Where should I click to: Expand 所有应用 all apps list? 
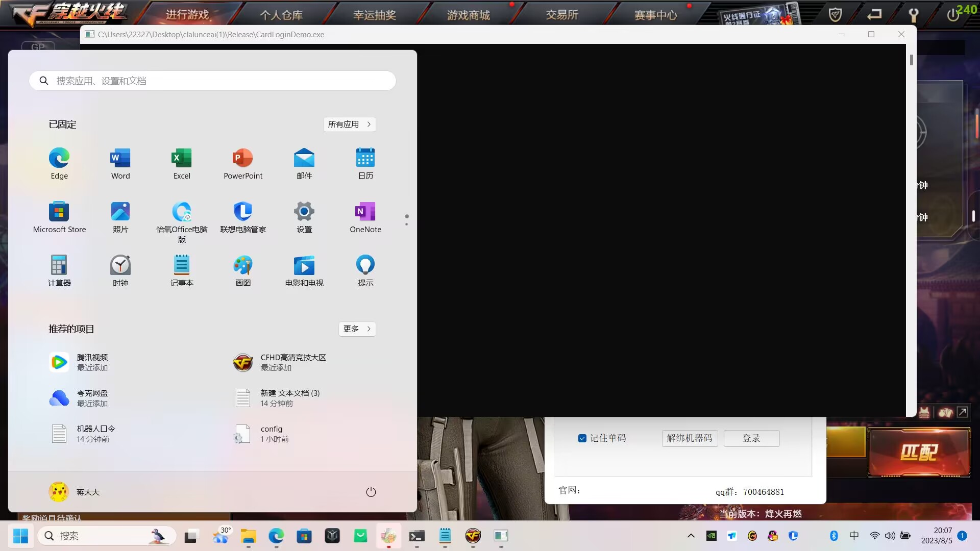[x=350, y=124]
